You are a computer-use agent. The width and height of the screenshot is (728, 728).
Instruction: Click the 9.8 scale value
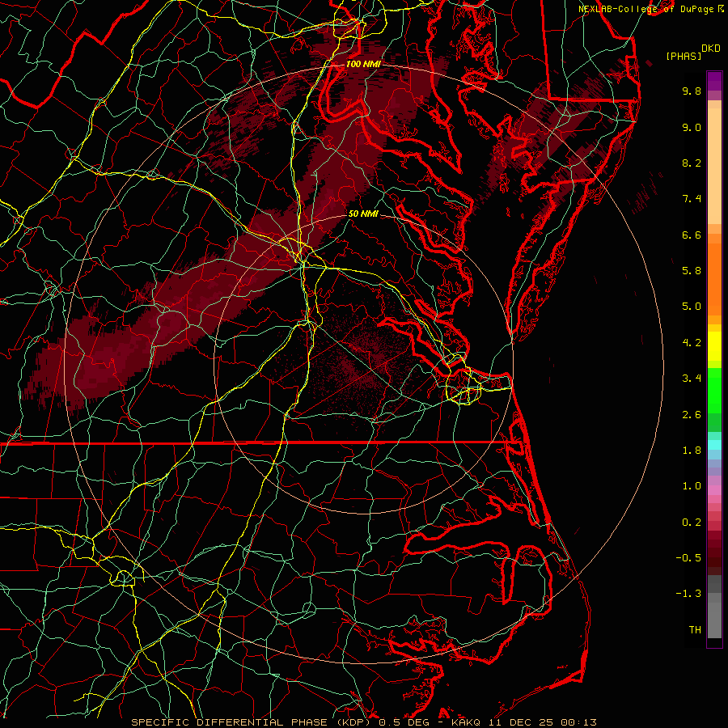[x=692, y=91]
